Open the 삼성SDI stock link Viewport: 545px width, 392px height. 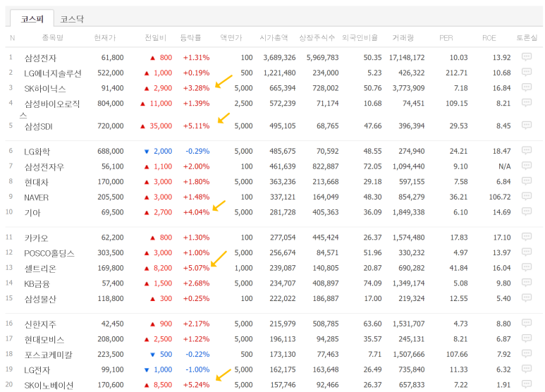(x=38, y=126)
